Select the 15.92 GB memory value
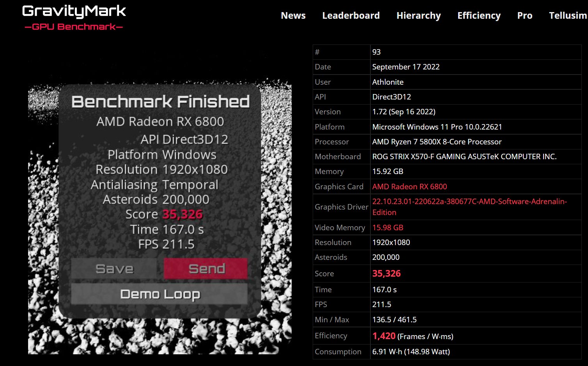 388,171
